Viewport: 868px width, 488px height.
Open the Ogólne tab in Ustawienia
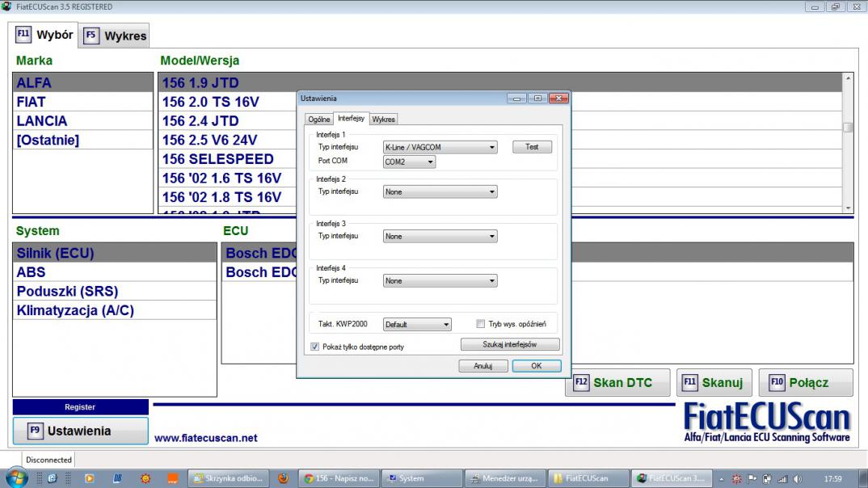point(319,119)
